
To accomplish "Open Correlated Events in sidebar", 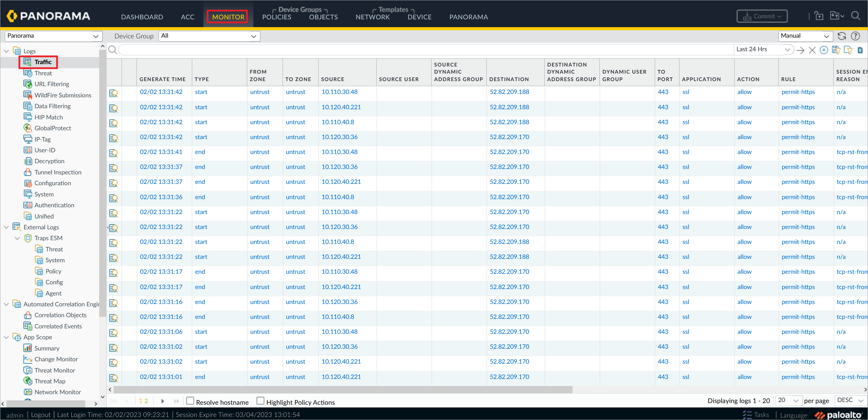I will tap(58, 326).
